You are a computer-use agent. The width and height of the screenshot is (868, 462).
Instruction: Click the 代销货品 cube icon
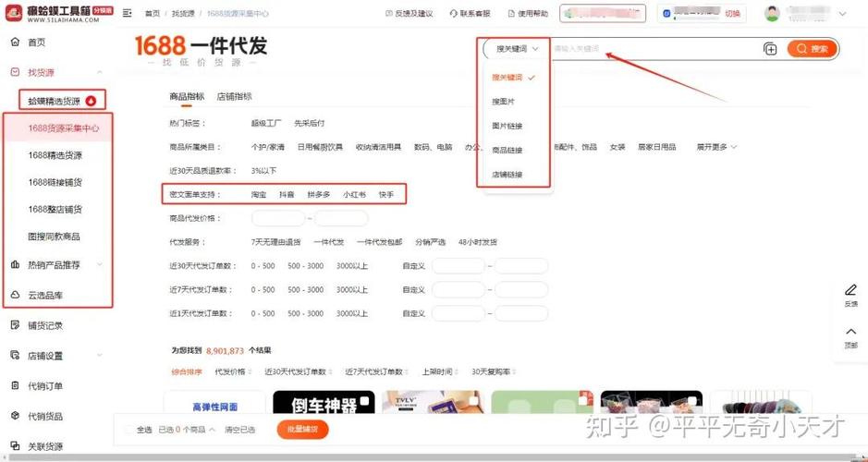coord(15,416)
